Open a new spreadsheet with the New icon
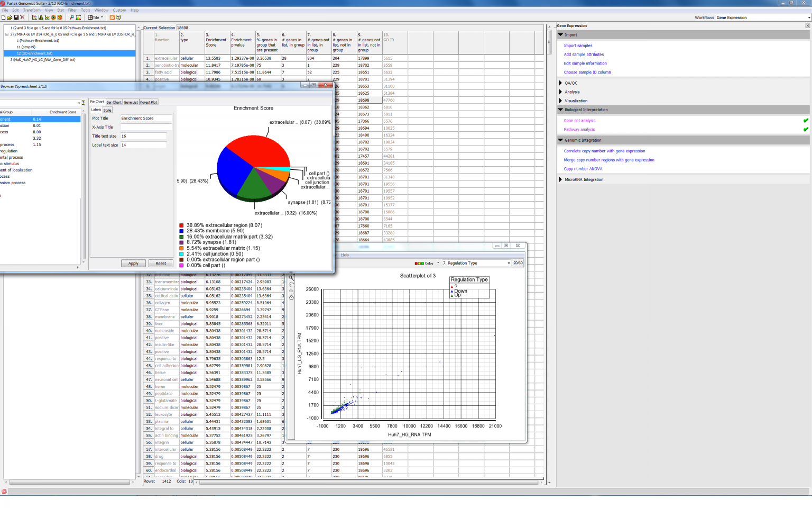Image resolution: width=812 pixels, height=508 pixels. tap(4, 17)
